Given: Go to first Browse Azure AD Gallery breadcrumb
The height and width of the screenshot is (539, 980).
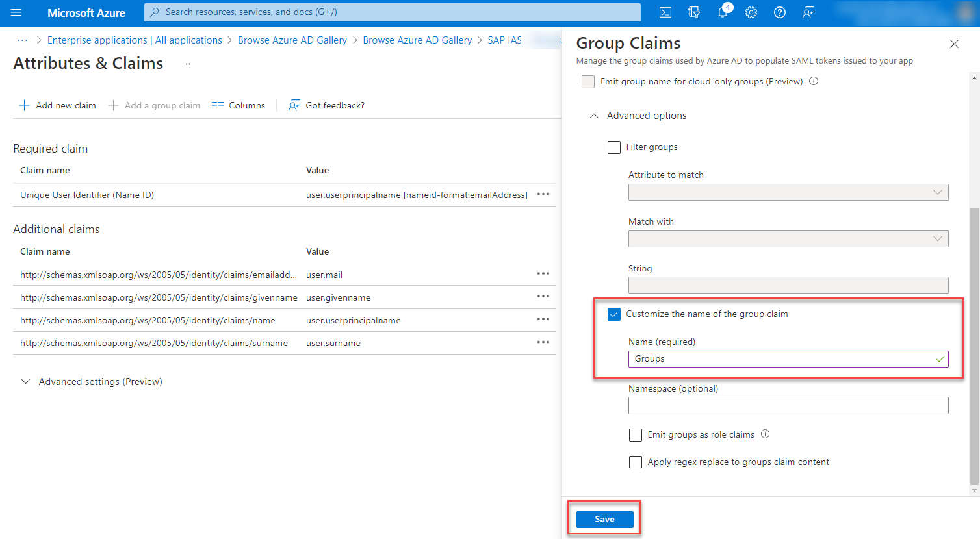Looking at the screenshot, I should 292,40.
